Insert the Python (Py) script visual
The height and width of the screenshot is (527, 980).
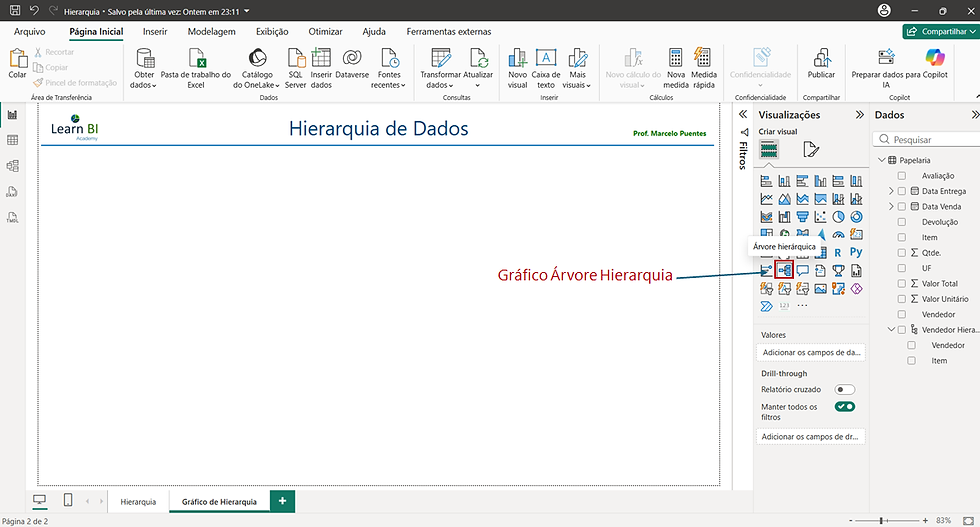[x=856, y=253]
